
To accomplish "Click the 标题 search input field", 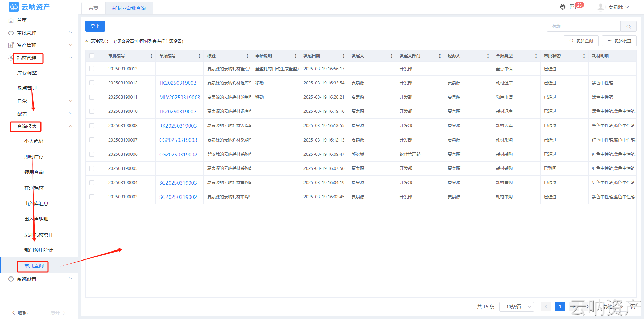I will pyautogui.click(x=584, y=26).
